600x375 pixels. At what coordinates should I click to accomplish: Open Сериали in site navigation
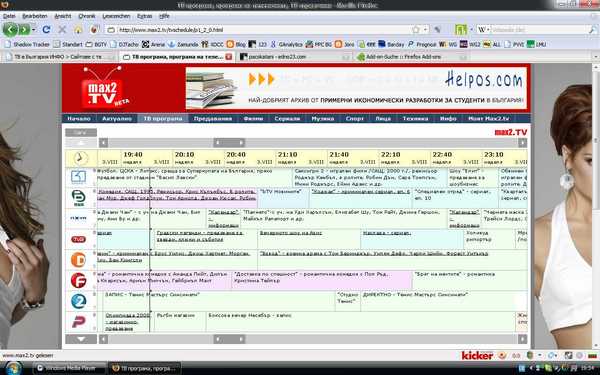click(287, 119)
